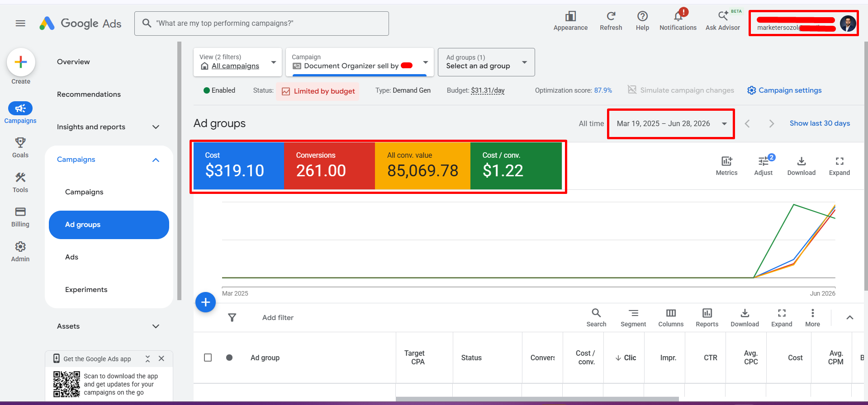Open the Help menu

pos(642,21)
